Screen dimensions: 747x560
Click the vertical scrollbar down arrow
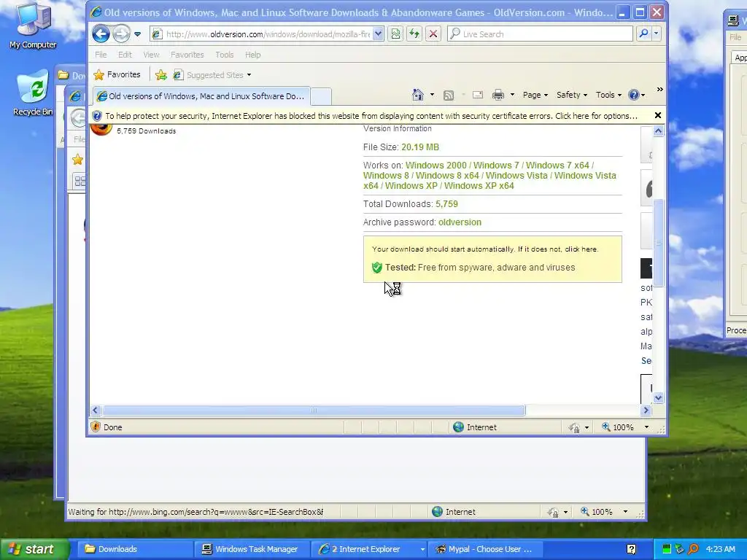coord(659,397)
